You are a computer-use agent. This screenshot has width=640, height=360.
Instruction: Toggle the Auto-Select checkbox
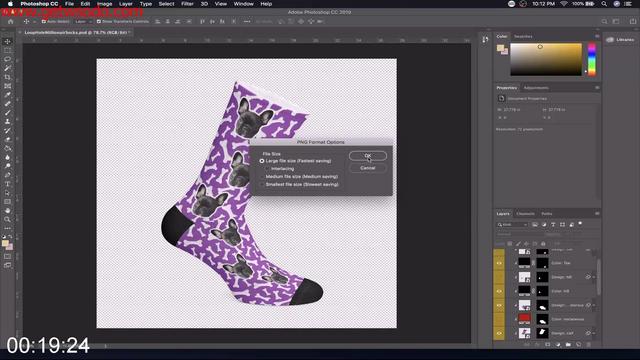(44, 21)
